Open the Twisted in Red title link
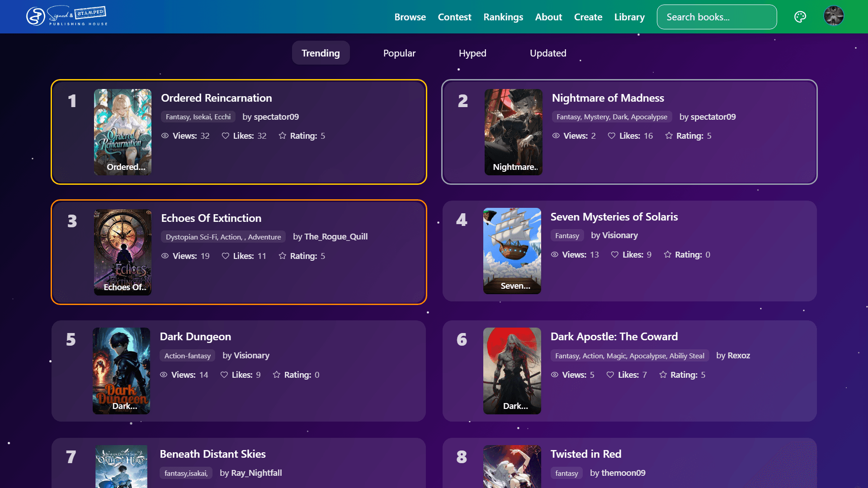This screenshot has width=868, height=488. pyautogui.click(x=586, y=454)
